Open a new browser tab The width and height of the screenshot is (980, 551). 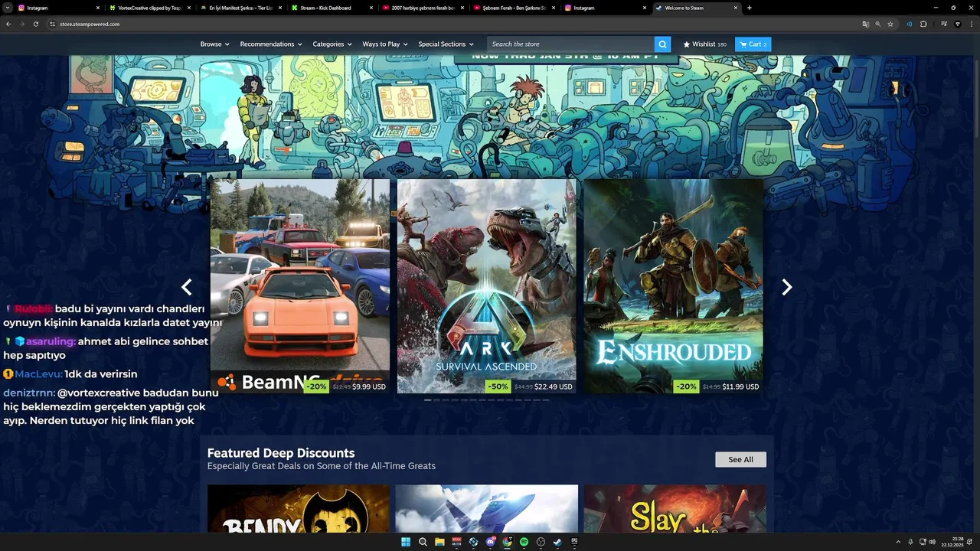749,8
